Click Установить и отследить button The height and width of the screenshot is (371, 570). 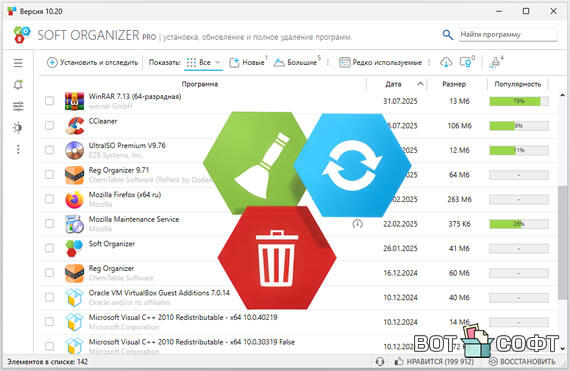(x=93, y=62)
